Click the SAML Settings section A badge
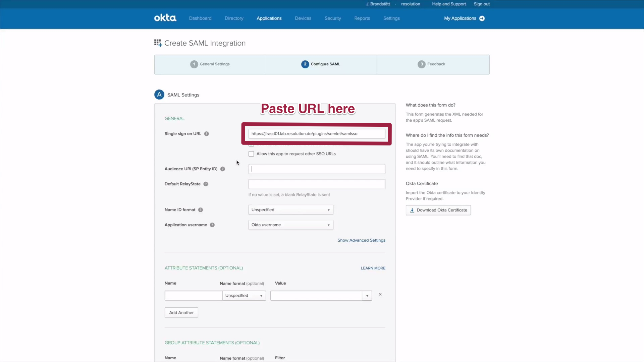This screenshot has height=362, width=644. coord(159,95)
